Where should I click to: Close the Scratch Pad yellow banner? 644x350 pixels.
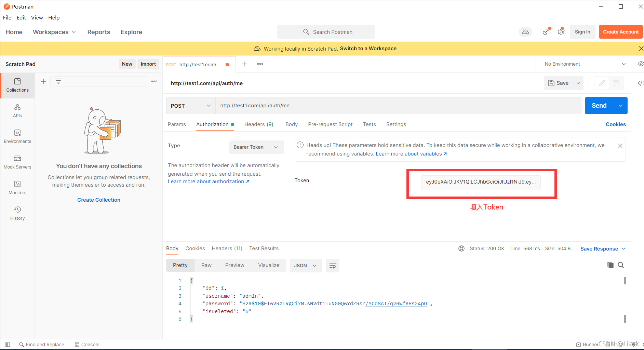[641, 49]
